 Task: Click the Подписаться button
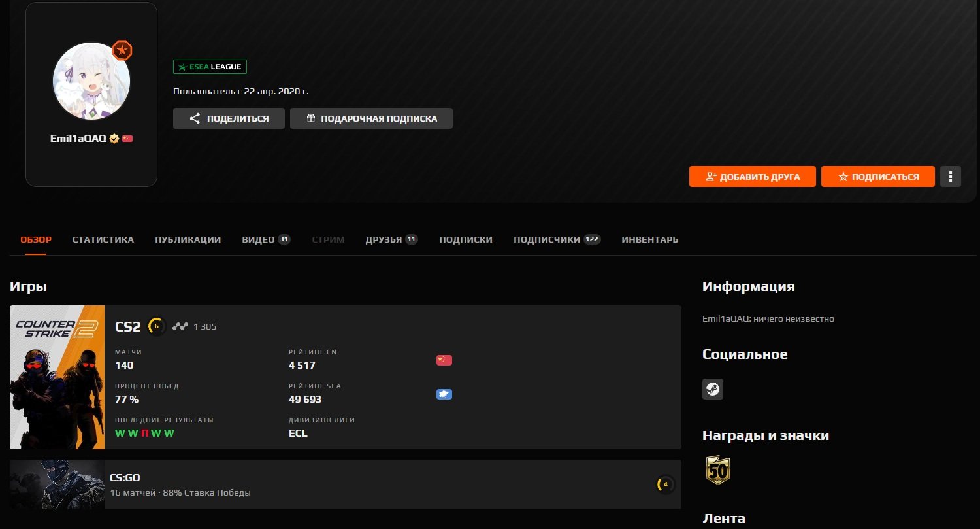(878, 177)
